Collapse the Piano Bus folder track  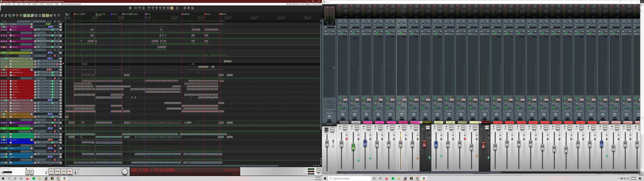(31, 128)
